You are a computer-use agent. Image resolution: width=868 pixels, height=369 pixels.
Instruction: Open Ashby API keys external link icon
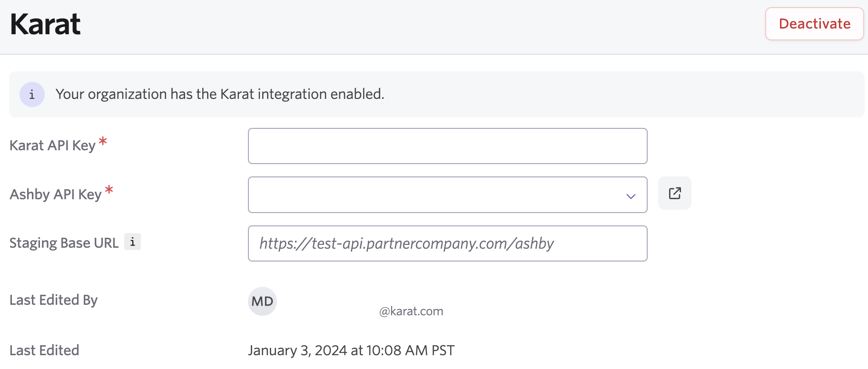pyautogui.click(x=674, y=193)
